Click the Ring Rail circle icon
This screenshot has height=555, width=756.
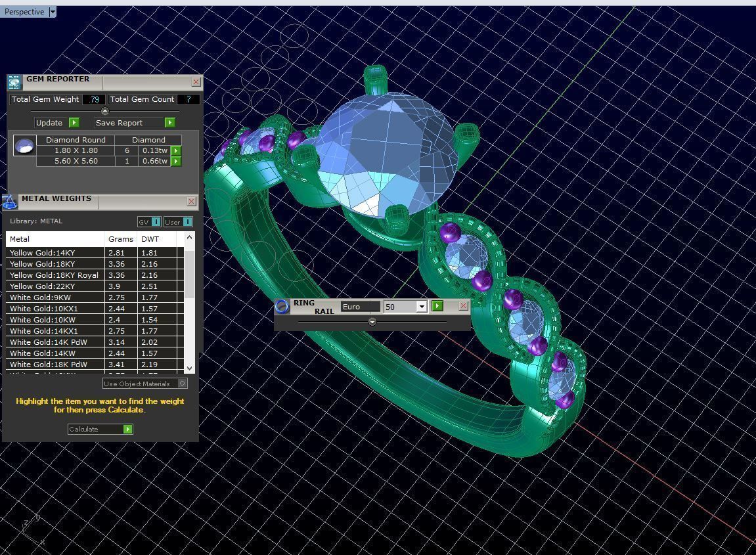click(x=282, y=306)
